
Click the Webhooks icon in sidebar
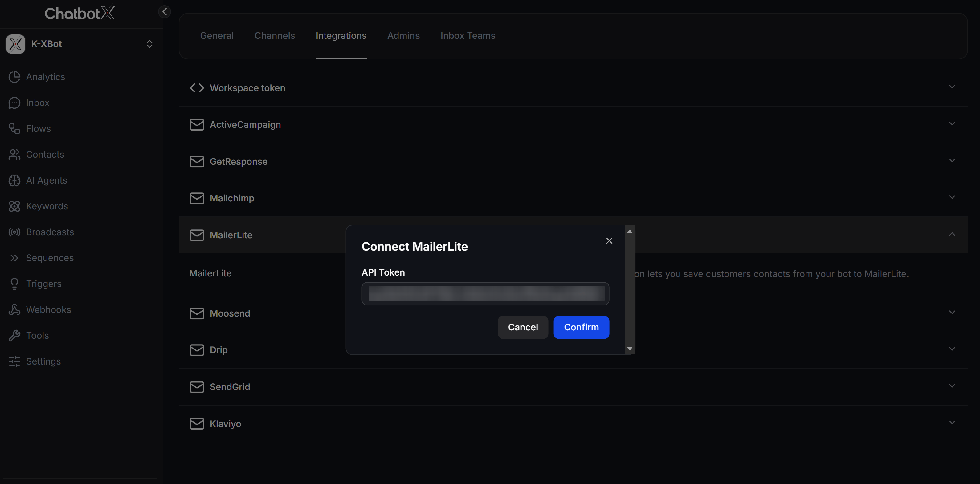pyautogui.click(x=14, y=309)
